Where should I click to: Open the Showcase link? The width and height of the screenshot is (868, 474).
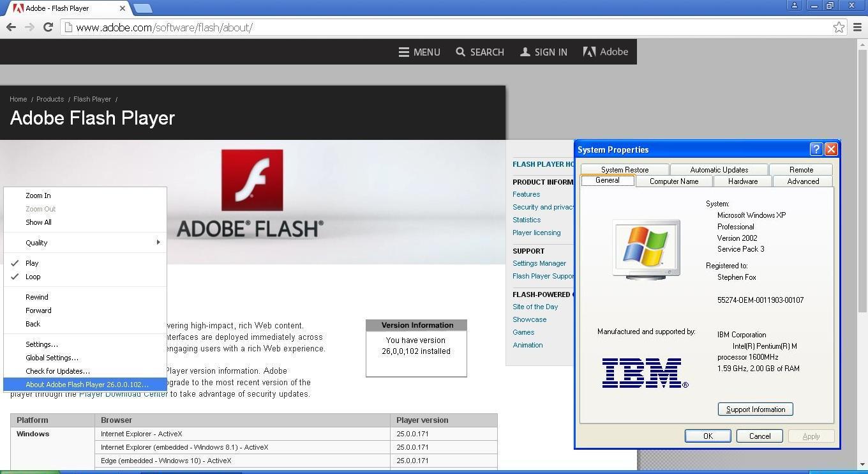(529, 319)
